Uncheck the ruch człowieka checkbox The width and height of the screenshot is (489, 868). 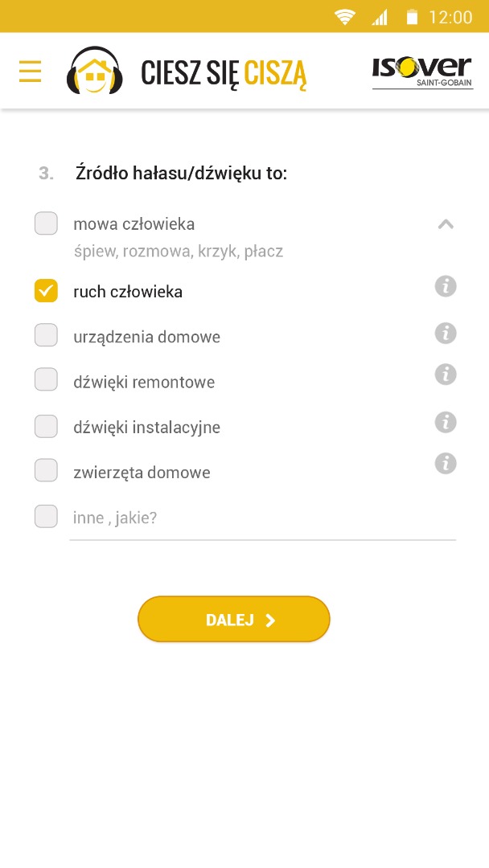(46, 291)
